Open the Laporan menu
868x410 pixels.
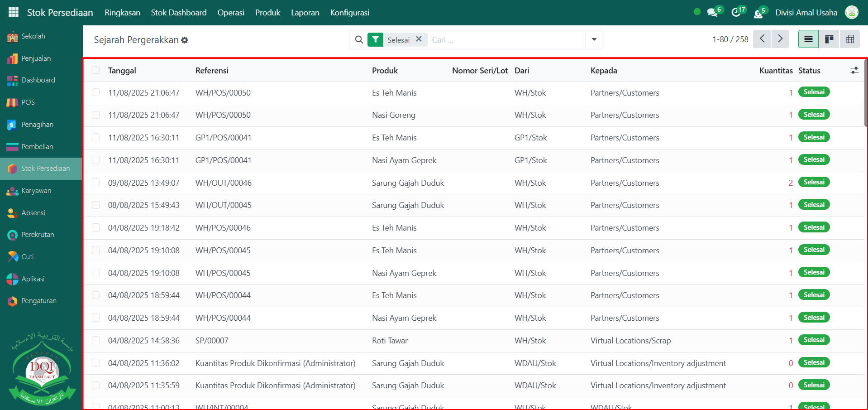pyautogui.click(x=305, y=12)
